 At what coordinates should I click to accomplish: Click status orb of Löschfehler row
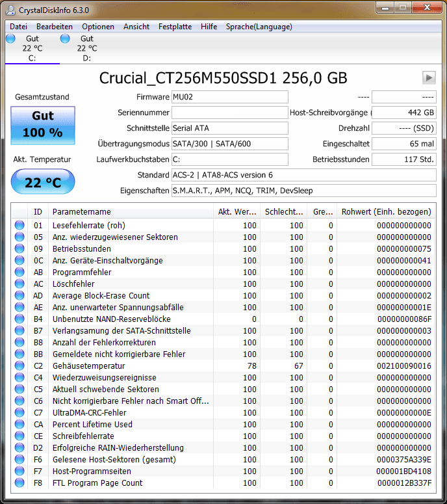click(x=19, y=284)
